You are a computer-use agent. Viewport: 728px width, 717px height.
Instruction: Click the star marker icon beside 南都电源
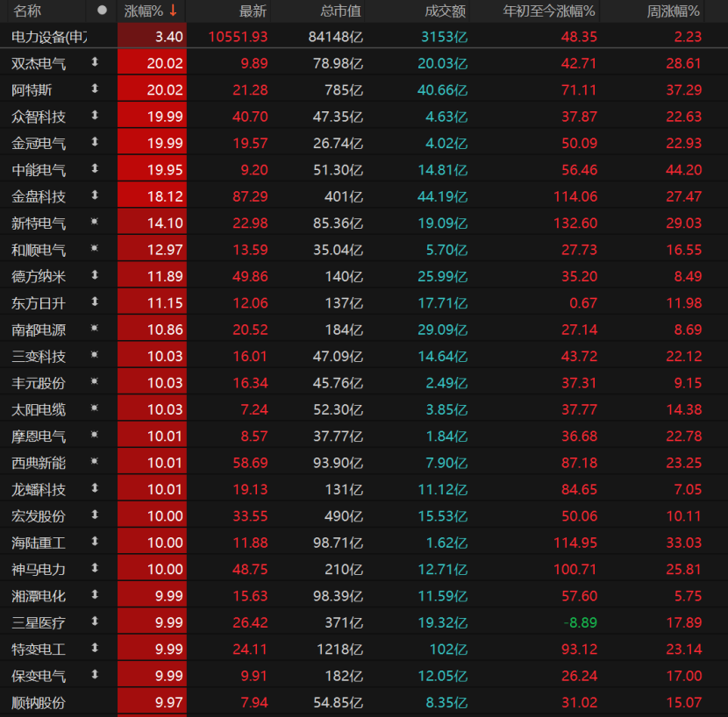click(95, 330)
